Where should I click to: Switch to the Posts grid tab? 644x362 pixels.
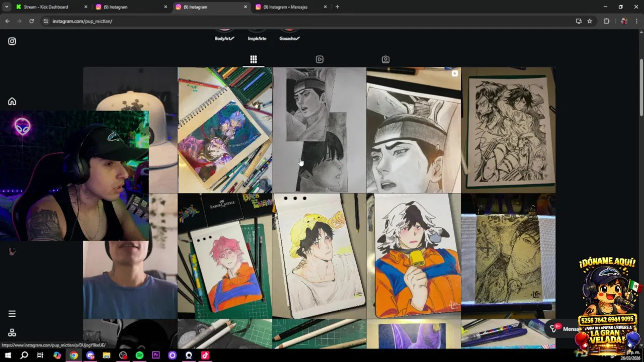point(254,59)
